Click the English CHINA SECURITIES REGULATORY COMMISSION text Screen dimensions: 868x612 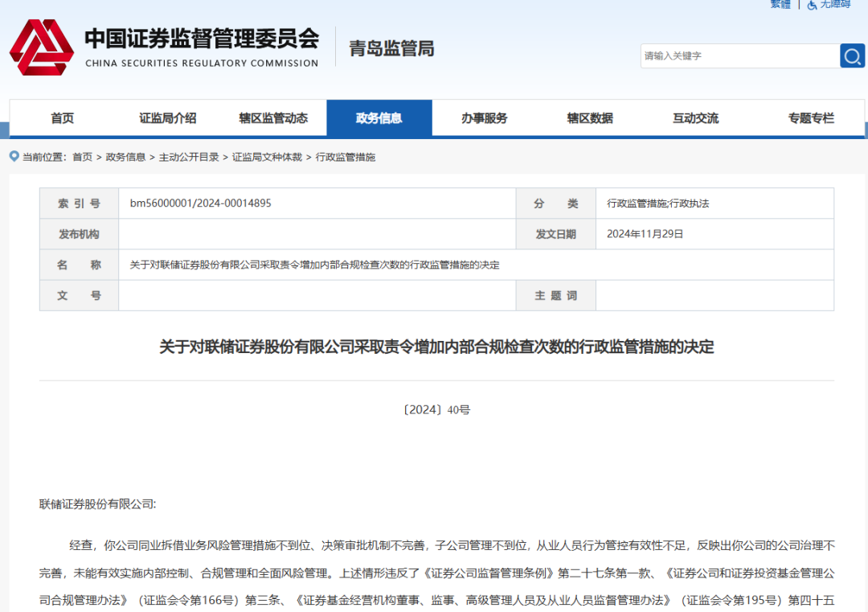click(x=202, y=64)
